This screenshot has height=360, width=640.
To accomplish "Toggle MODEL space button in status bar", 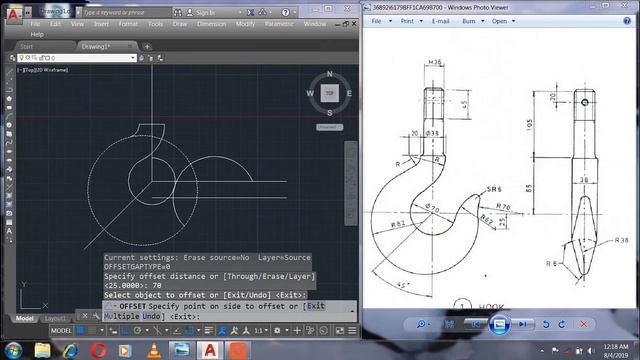I will [61, 331].
